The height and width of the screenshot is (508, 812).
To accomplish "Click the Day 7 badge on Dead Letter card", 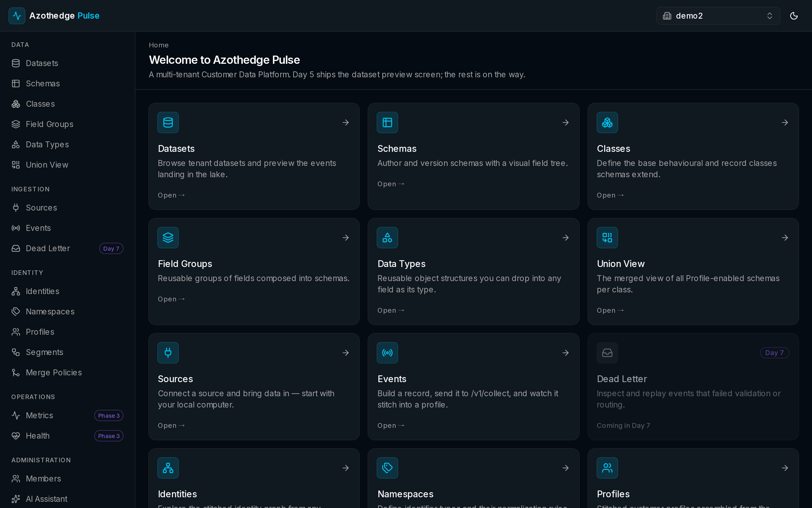I will coord(775,353).
